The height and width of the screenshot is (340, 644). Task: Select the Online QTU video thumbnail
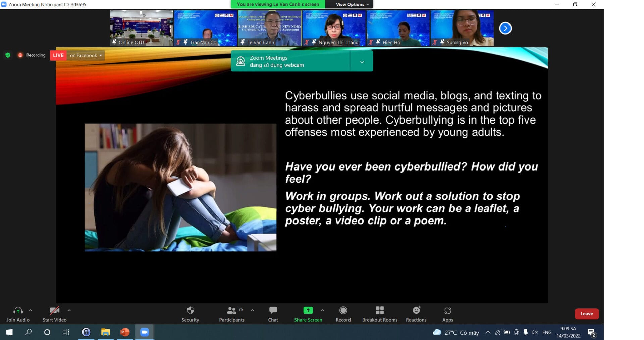[x=142, y=28]
